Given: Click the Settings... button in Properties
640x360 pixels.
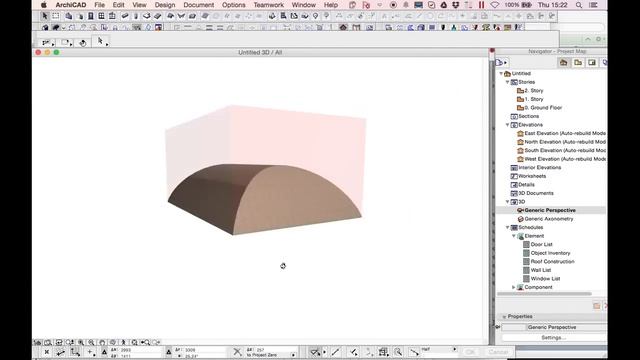Looking at the screenshot, I should 553,338.
